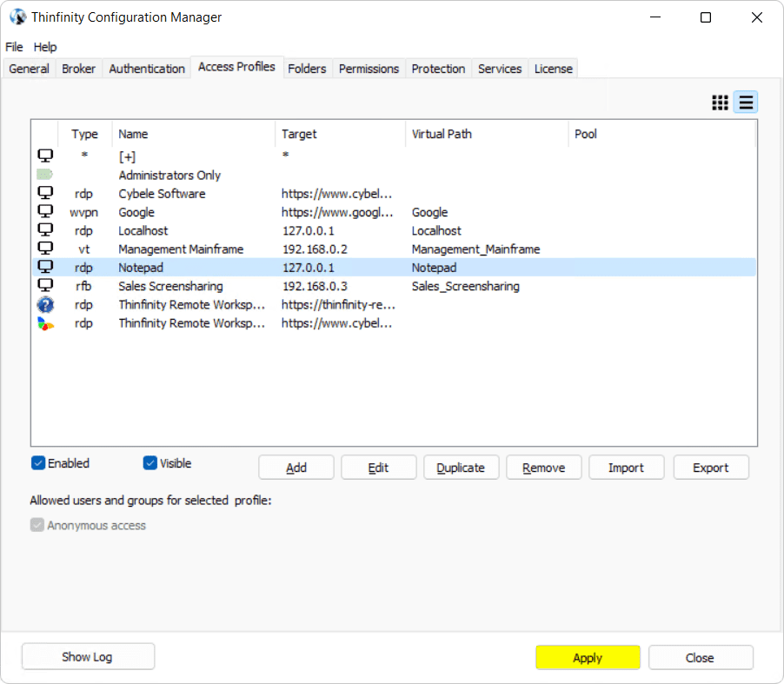Click the Add button
784x684 pixels.
point(296,468)
